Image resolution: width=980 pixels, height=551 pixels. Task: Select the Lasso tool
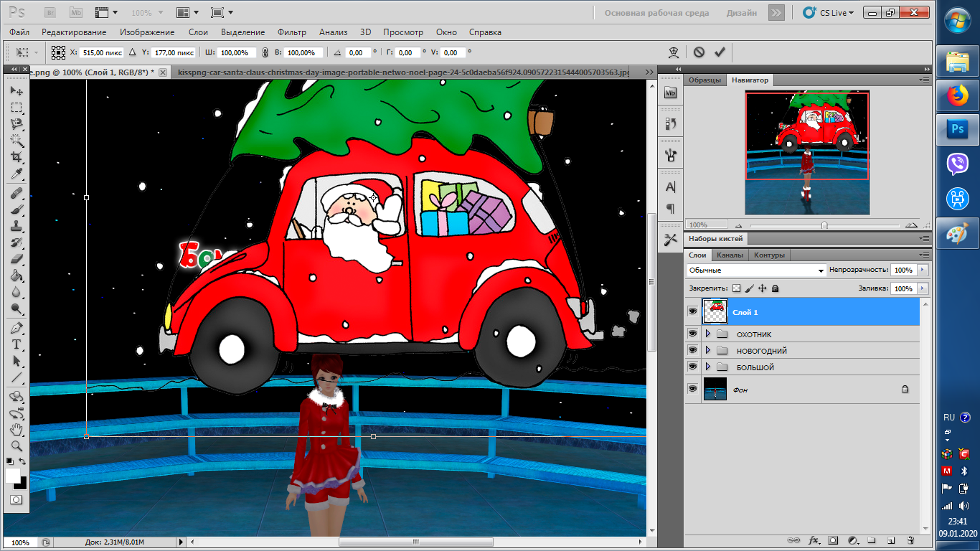click(16, 124)
